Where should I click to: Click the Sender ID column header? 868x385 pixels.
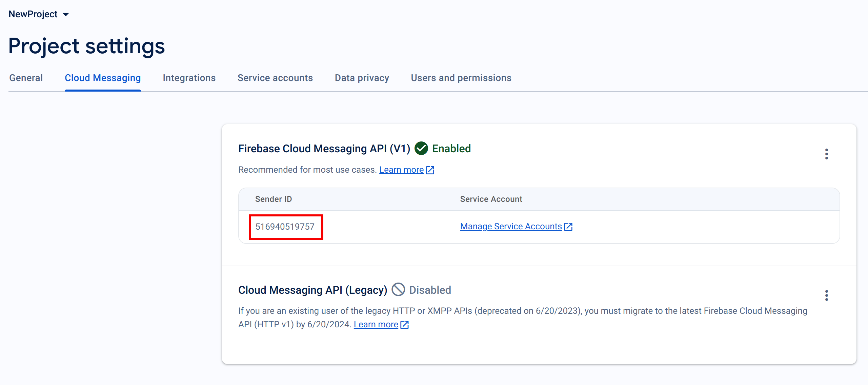tap(274, 199)
